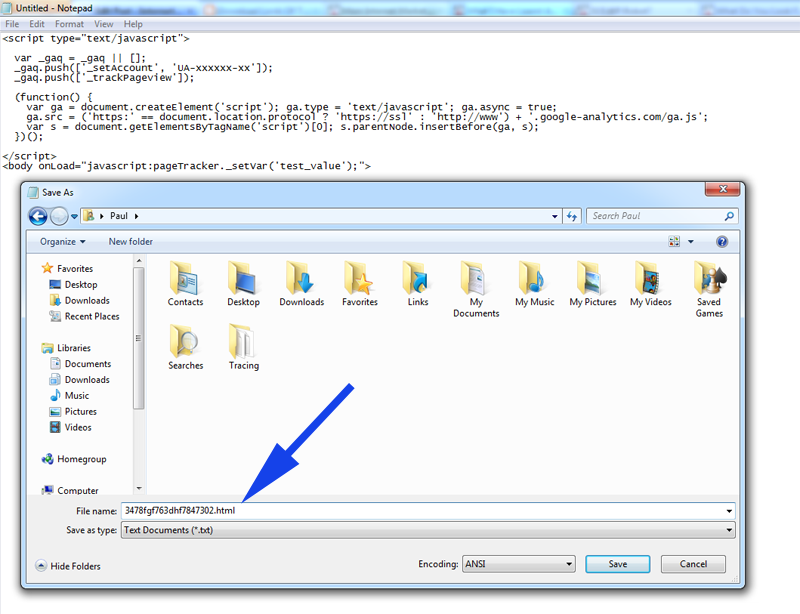
Task: Open the Organize dropdown menu
Action: pos(63,241)
